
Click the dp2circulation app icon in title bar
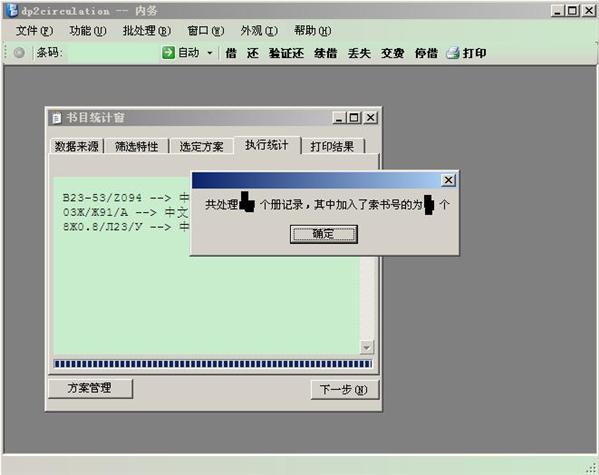tap(12, 10)
